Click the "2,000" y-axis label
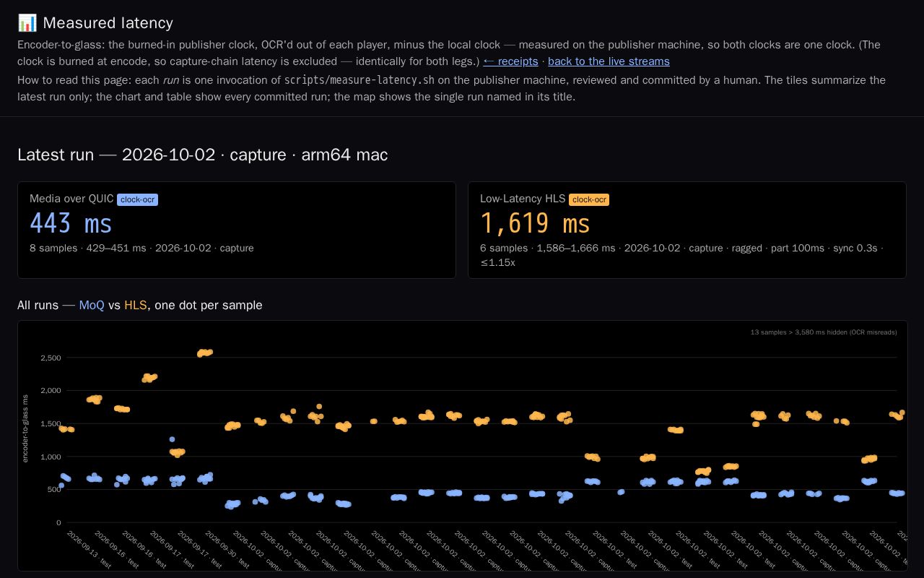Image resolution: width=924 pixels, height=578 pixels. click(x=51, y=391)
